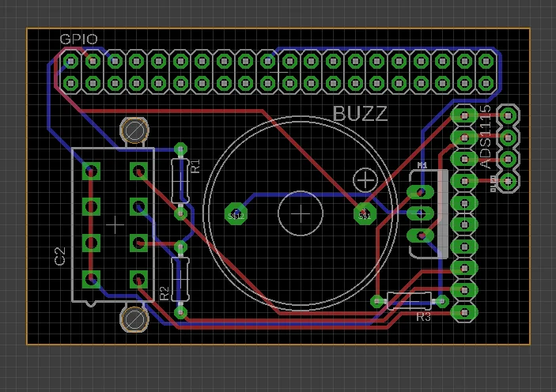
Task: Select the GPIO header label
Action: [78, 39]
